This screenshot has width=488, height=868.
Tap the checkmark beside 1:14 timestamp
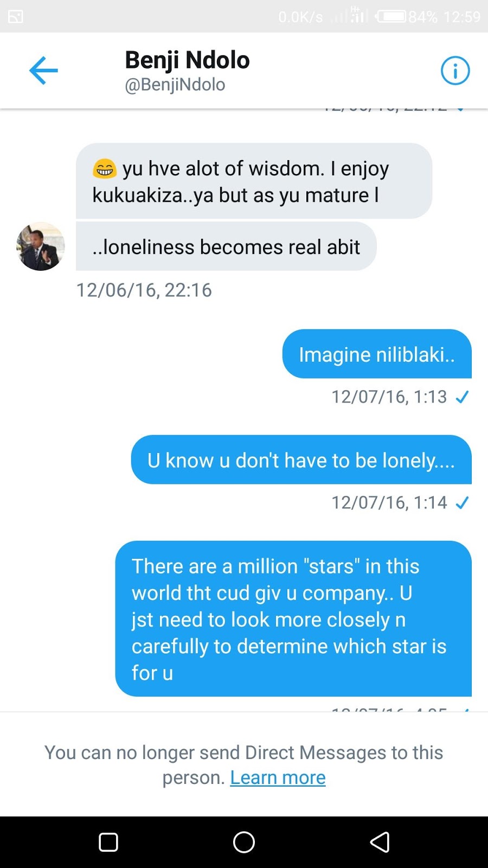tap(462, 503)
